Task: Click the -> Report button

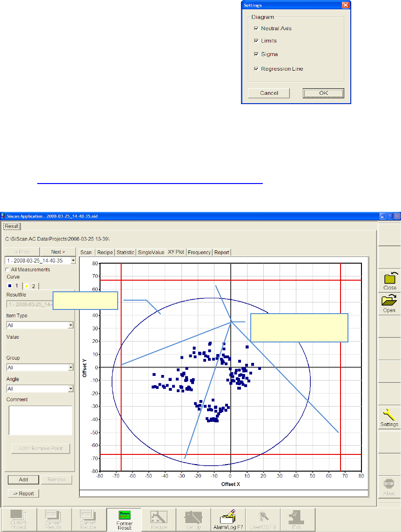Action: 23,493
